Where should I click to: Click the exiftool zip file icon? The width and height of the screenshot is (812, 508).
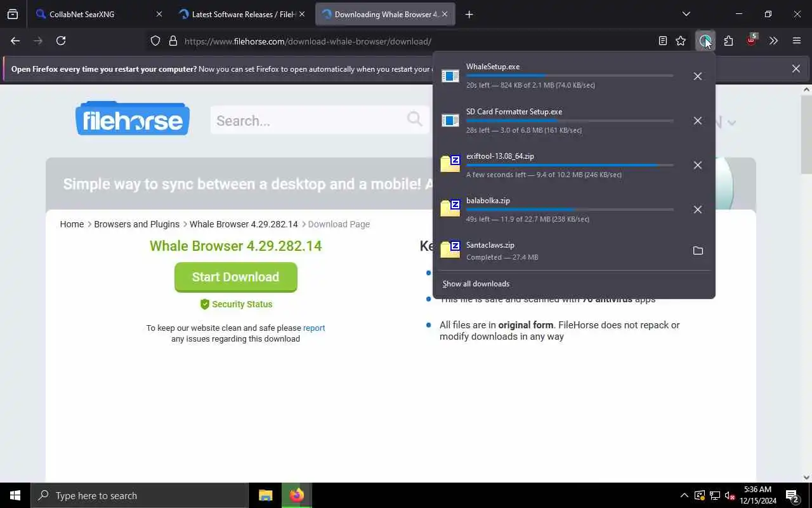tap(450, 164)
